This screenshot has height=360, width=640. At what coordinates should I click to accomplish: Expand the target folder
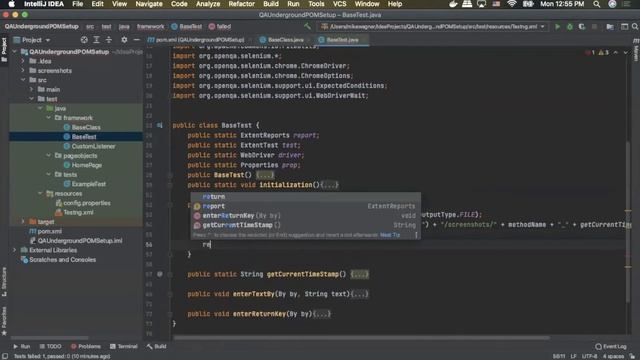(23, 222)
